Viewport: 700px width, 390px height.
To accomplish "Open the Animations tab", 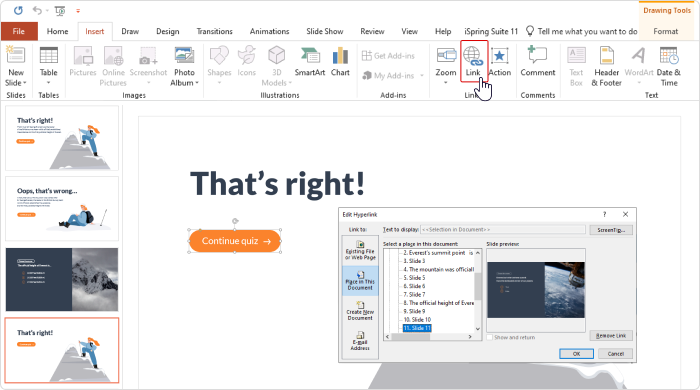I will point(269,31).
